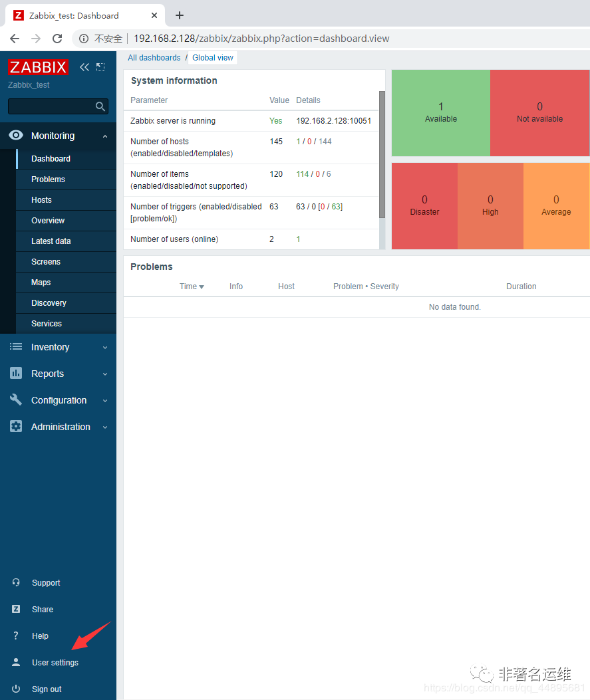Click the Disaster severity tile
Viewport: 590px width, 700px height.
coord(424,206)
